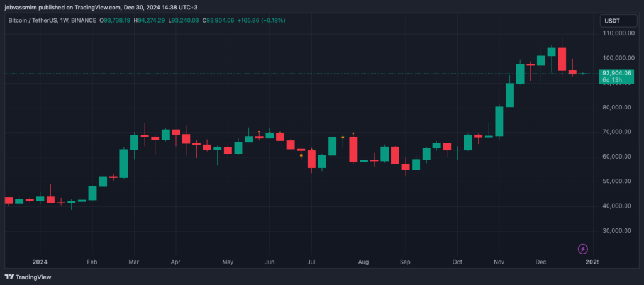Click the Dec label on time axis
Viewport: 644px width, 285px height.
pos(541,261)
